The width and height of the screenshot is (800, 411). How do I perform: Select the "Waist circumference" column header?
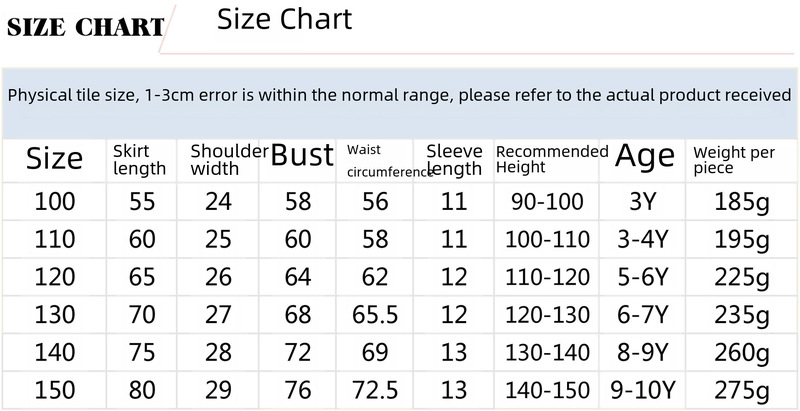pyautogui.click(x=386, y=160)
